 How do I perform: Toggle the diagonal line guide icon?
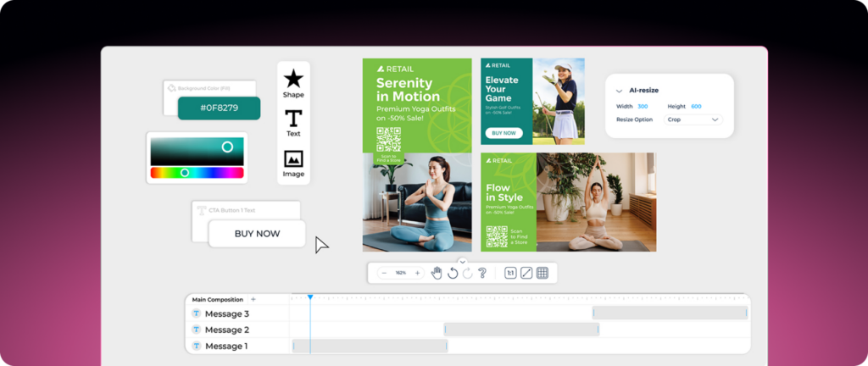pyautogui.click(x=526, y=273)
